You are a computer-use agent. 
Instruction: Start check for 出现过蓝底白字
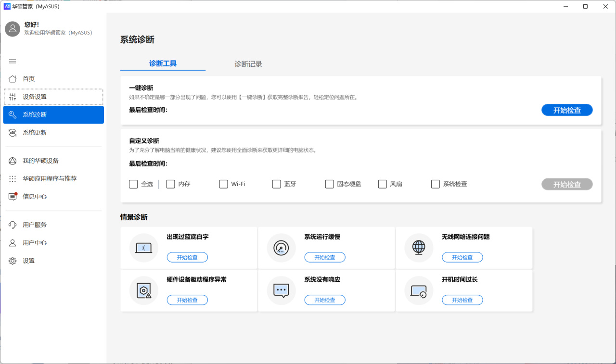pos(187,257)
